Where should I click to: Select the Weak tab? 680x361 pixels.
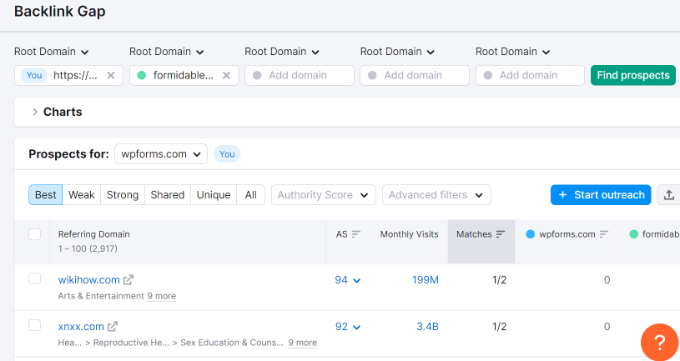[x=82, y=195]
